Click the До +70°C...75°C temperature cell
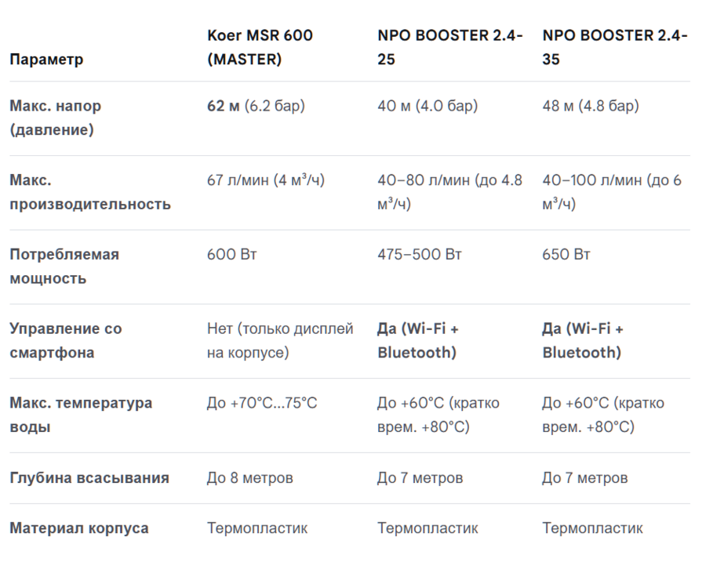The image size is (706, 588). [x=262, y=403]
